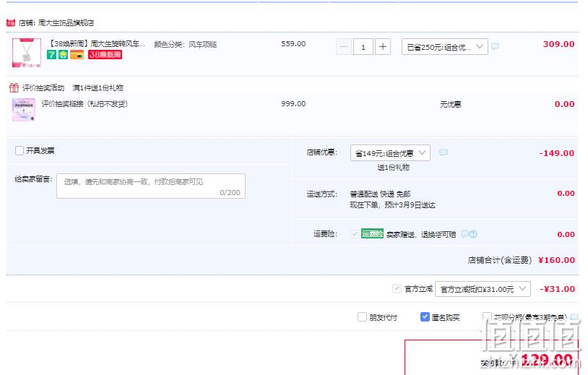Click the comment bubble icon beside 店铺优惠 dropdown
This screenshot has height=375, width=588.
coord(444,152)
